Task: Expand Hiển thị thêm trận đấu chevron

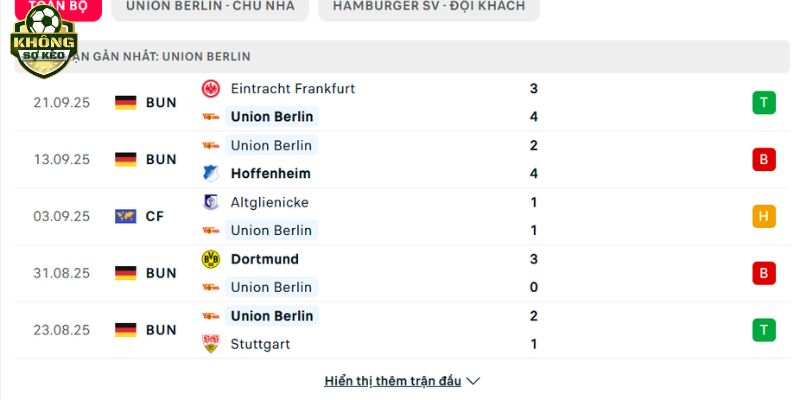Action: (x=473, y=381)
